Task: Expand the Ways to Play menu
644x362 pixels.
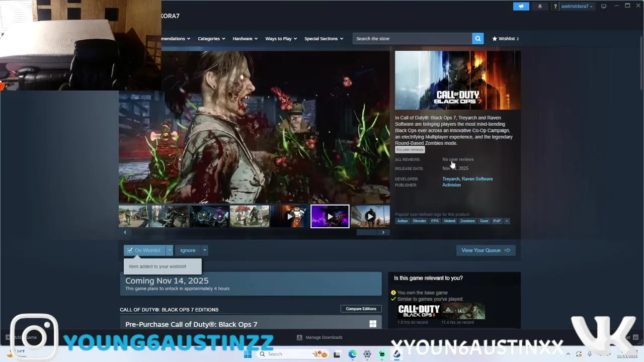Action: [x=281, y=39]
